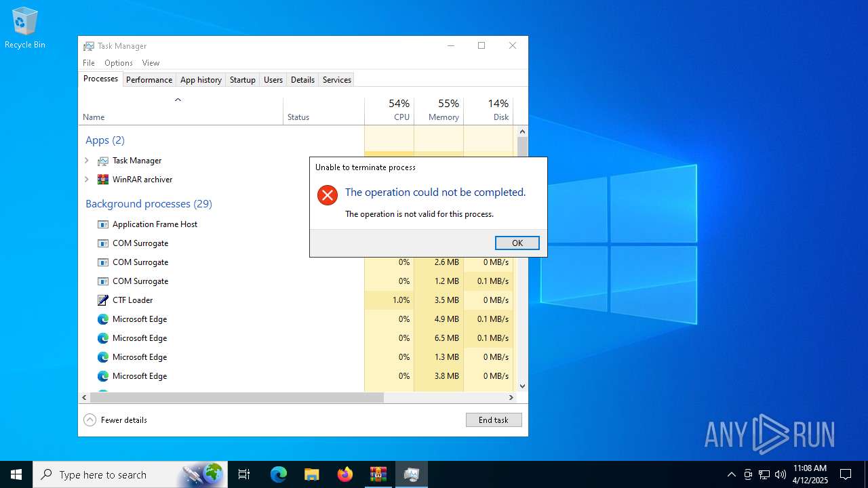This screenshot has height=488, width=868.
Task: Click the 1.0% CPU value
Action: tap(401, 300)
